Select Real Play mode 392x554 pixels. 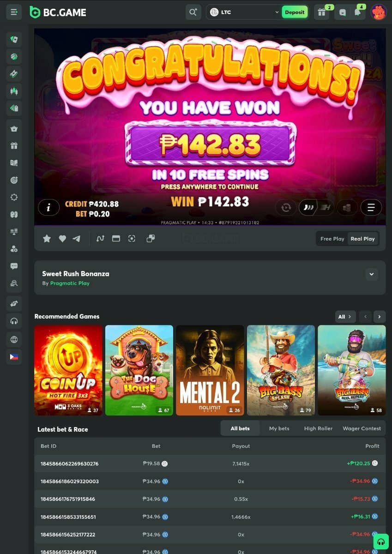point(362,239)
